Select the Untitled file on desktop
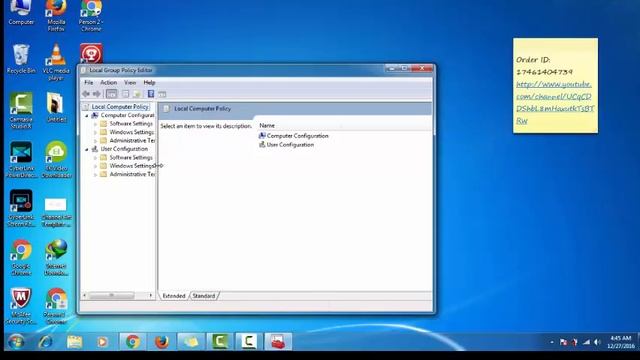This screenshot has width=640, height=360. [56, 107]
